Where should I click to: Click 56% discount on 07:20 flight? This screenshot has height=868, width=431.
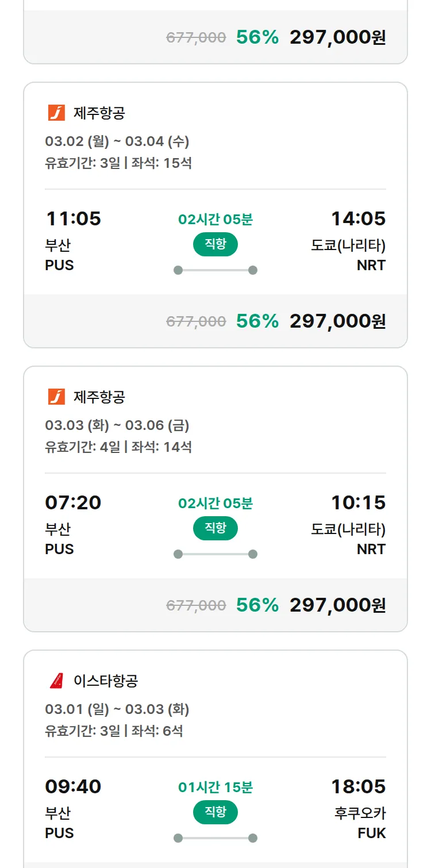point(257,605)
